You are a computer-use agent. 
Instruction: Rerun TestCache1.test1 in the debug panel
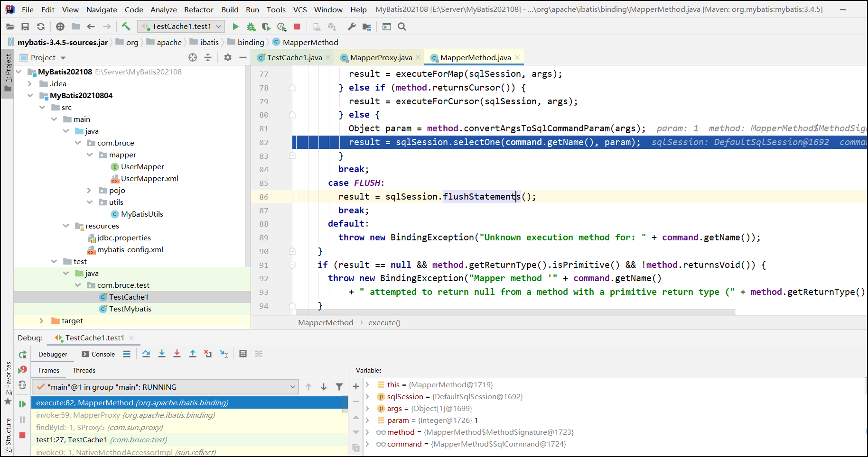[22, 354]
